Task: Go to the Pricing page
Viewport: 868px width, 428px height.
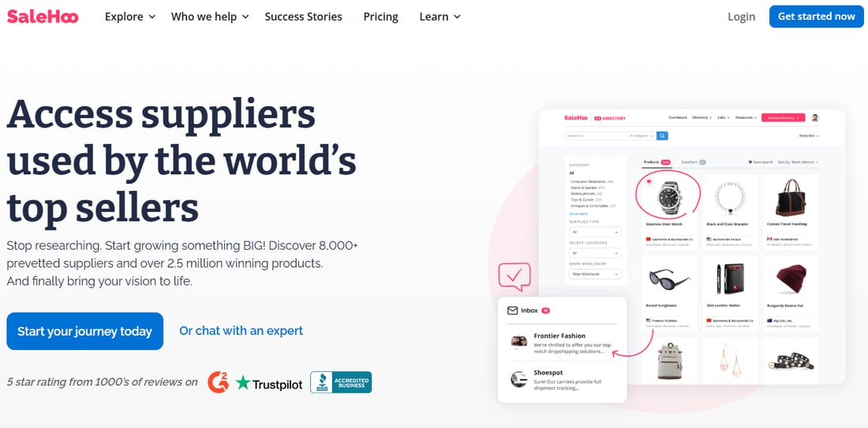Action: click(x=381, y=17)
